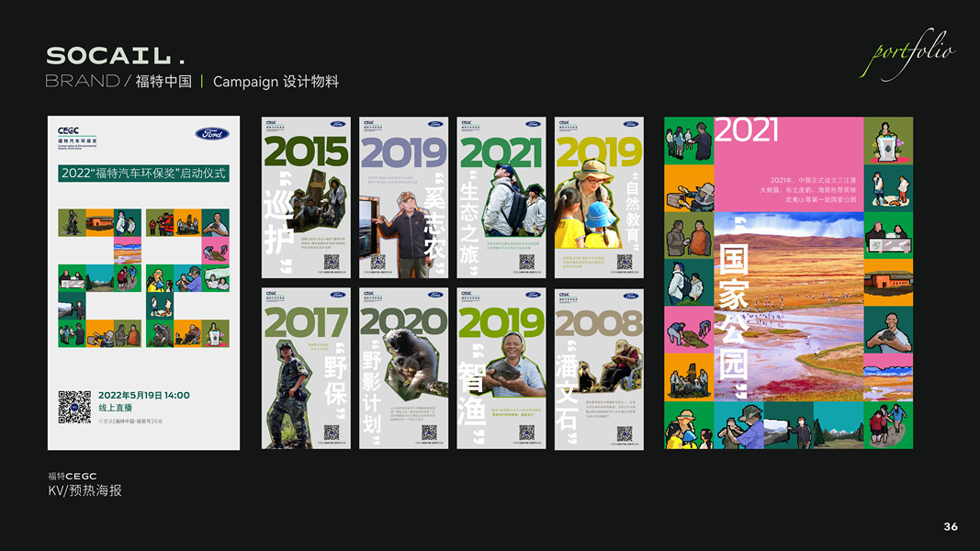The width and height of the screenshot is (980, 551).
Task: Click the 福特CEGC caption label
Action: click(x=73, y=476)
